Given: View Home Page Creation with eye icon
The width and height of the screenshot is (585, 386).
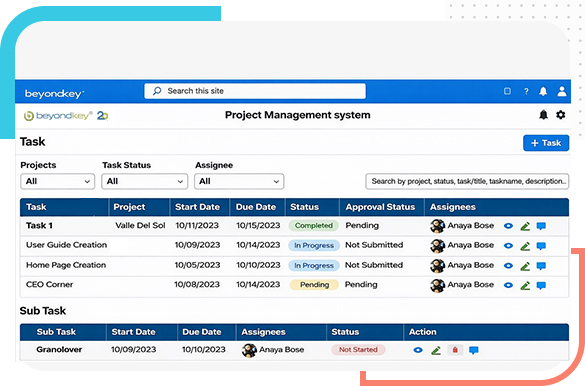Looking at the screenshot, I should 508,266.
